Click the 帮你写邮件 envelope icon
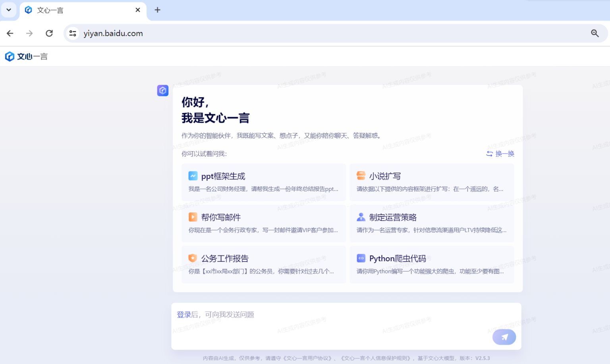 [193, 217]
